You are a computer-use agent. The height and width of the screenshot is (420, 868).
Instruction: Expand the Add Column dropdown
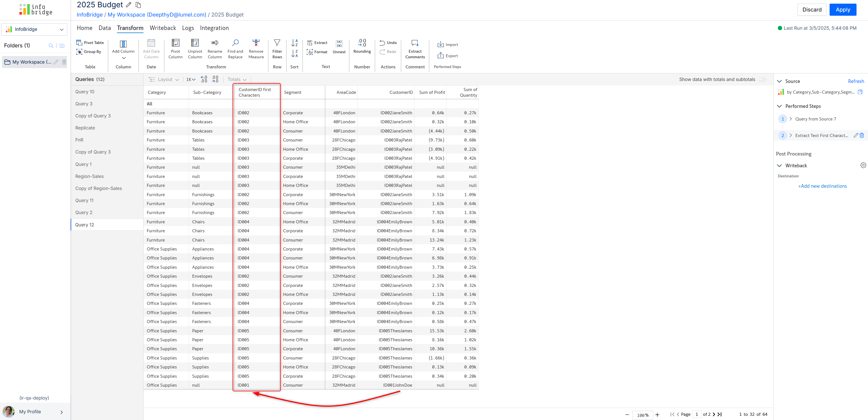pyautogui.click(x=123, y=58)
